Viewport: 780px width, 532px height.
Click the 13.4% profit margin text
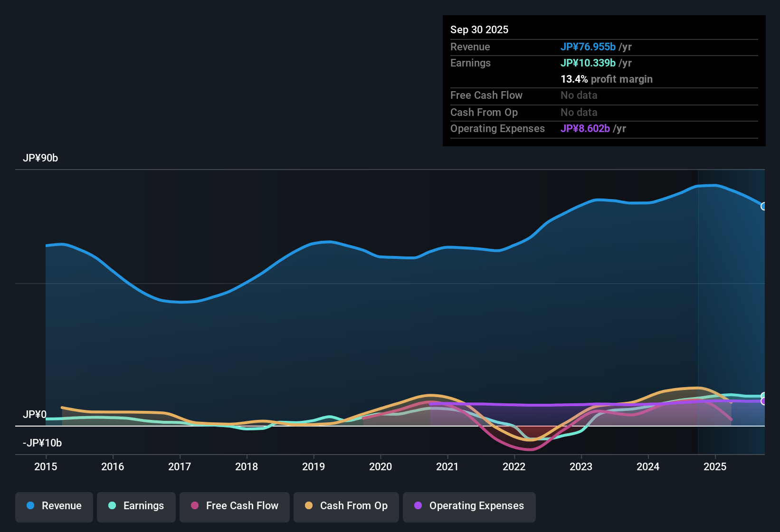pos(607,79)
